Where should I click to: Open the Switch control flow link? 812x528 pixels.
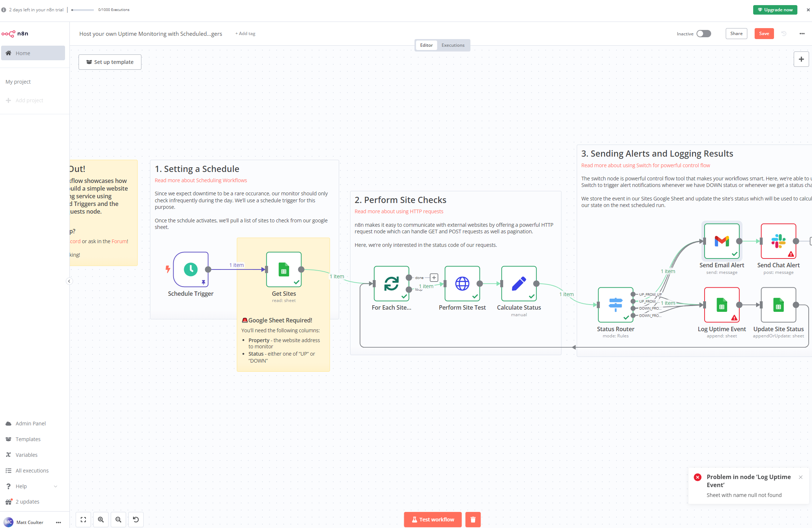point(645,165)
